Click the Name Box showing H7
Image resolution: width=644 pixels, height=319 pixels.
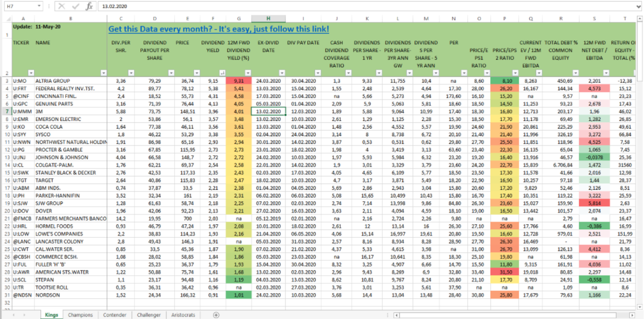click(x=20, y=6)
